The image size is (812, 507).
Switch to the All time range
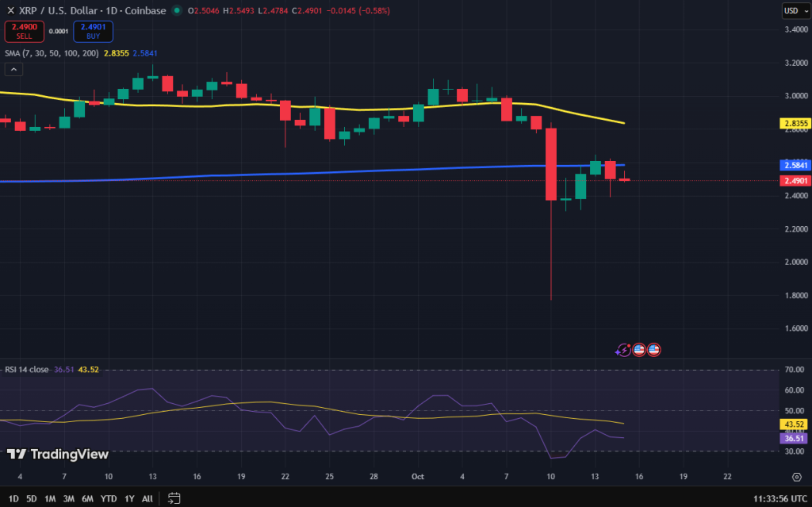pyautogui.click(x=147, y=499)
